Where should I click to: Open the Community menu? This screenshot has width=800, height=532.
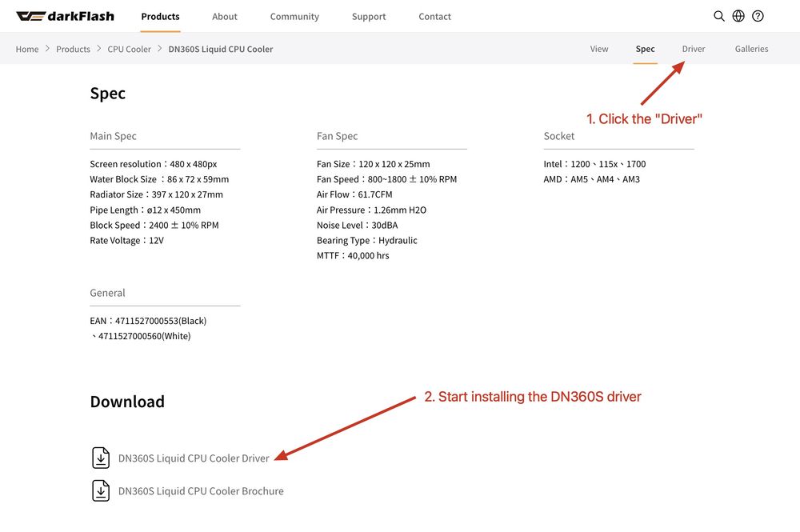294,16
